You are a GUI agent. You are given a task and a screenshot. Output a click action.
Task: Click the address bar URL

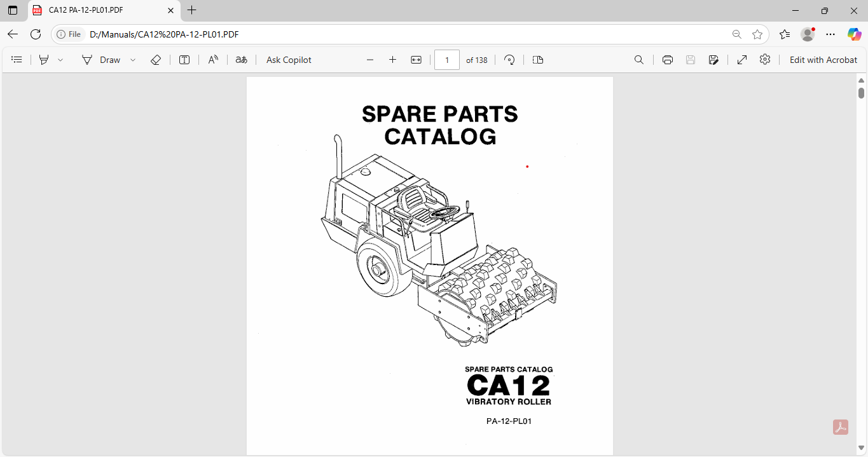click(164, 34)
